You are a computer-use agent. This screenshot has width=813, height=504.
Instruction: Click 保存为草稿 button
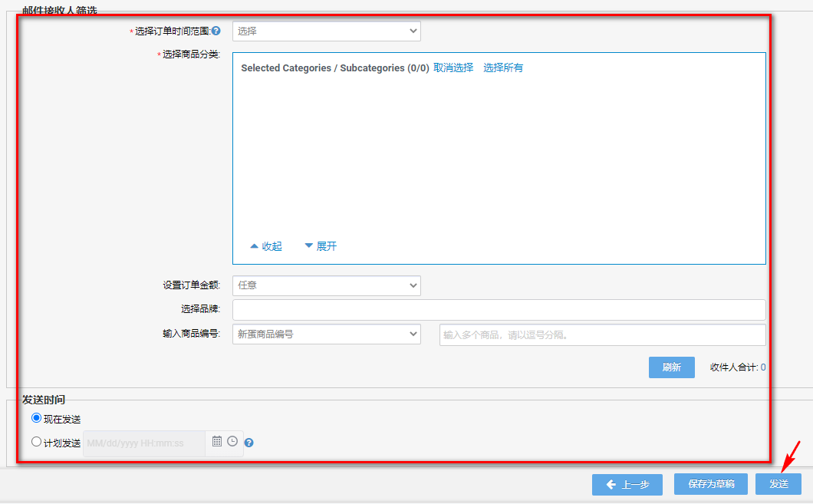pyautogui.click(x=711, y=484)
